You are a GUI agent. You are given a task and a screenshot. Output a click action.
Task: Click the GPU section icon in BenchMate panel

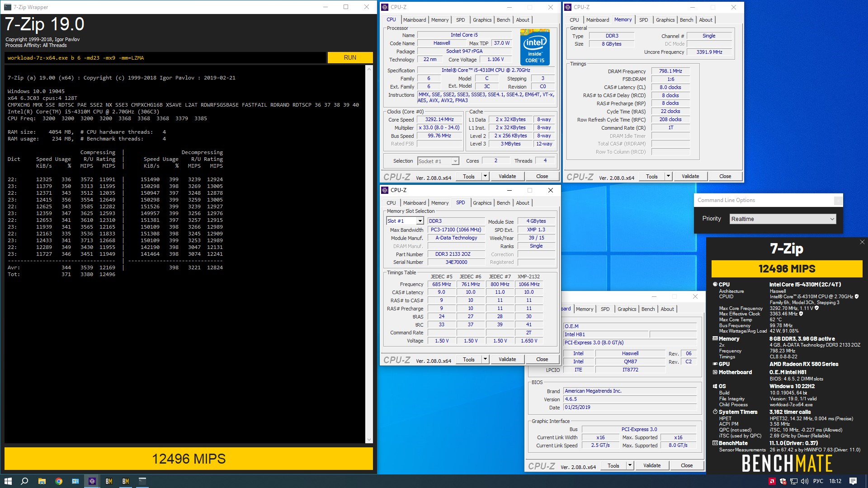(x=715, y=364)
